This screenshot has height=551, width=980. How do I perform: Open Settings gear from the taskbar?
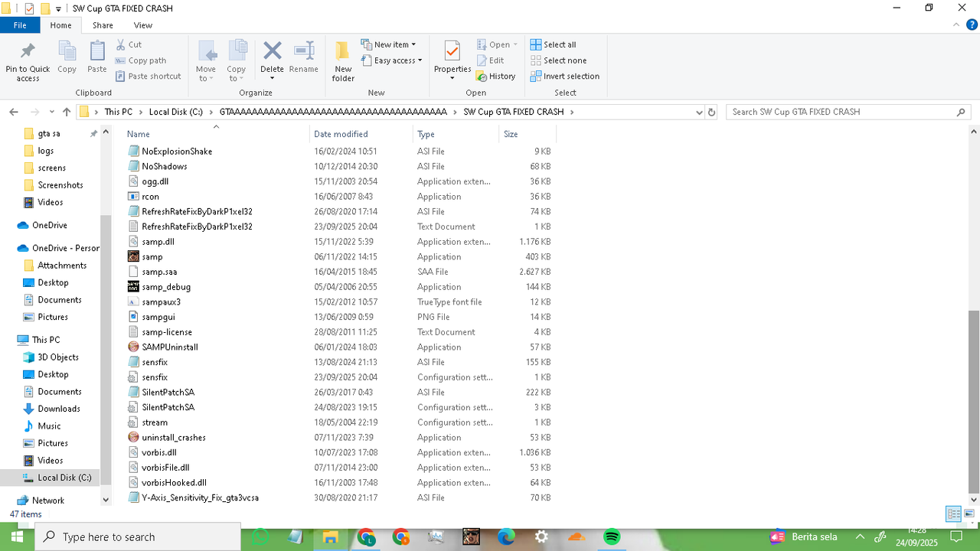click(541, 537)
